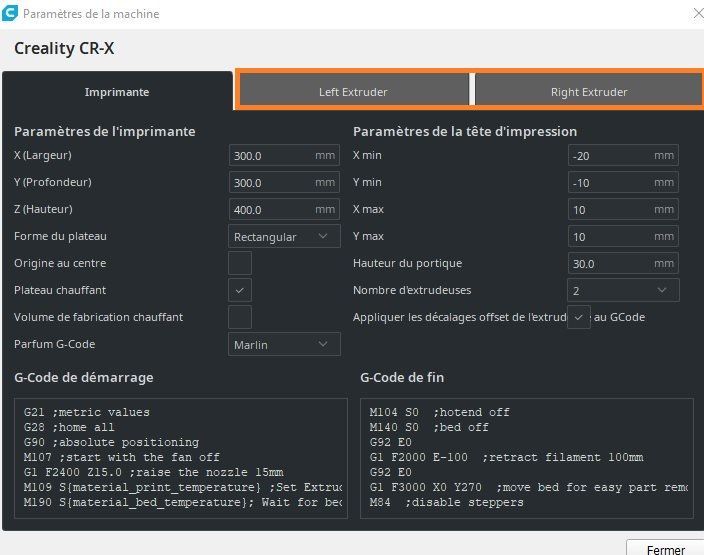Edit the Y min value field
Viewport: 704px width, 555px height.
click(623, 182)
